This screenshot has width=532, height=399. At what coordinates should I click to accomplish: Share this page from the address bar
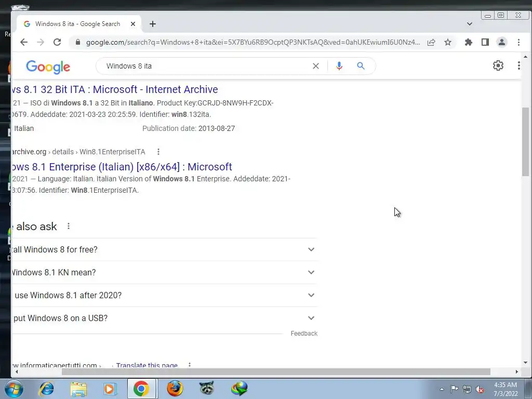coord(431,42)
